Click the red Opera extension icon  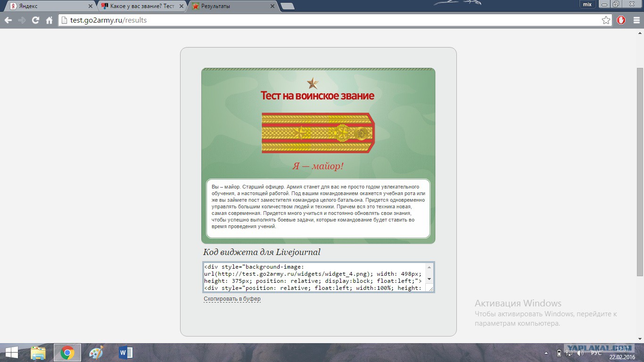(621, 20)
